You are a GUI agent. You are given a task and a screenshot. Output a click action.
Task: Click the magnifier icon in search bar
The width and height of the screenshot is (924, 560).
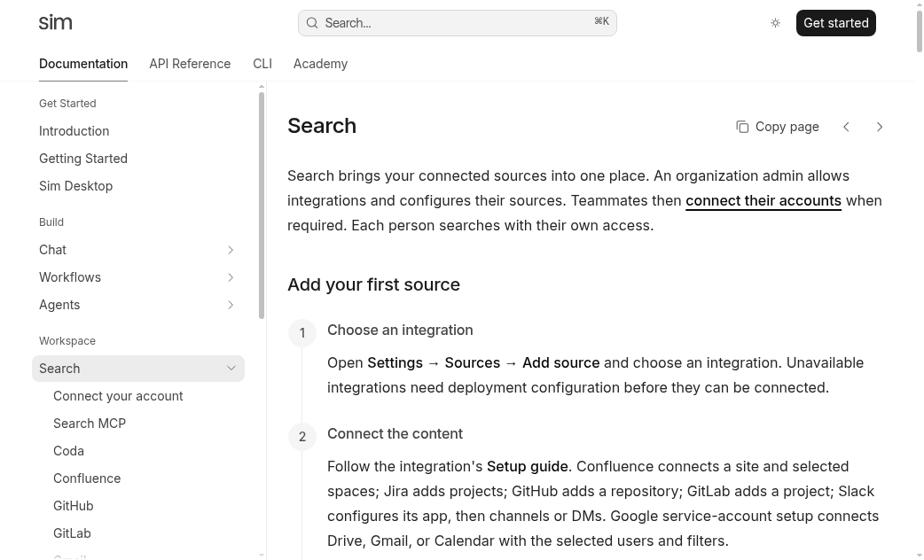312,23
